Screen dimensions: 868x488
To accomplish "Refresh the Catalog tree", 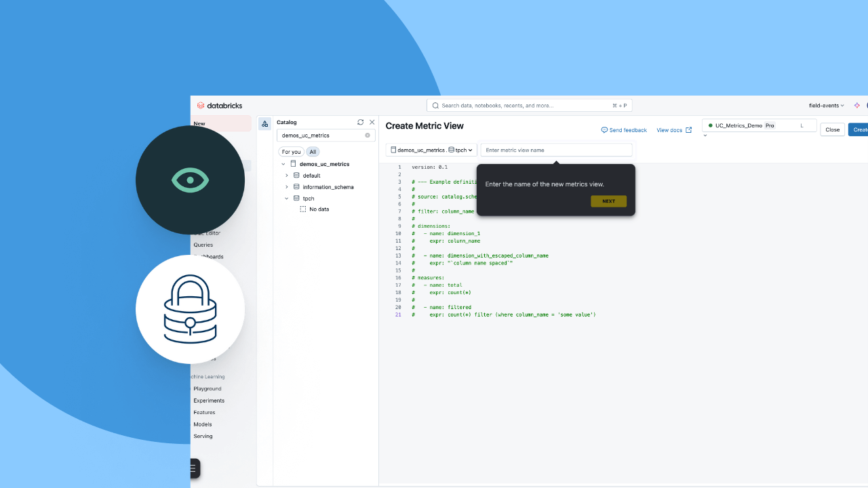I will pyautogui.click(x=361, y=122).
